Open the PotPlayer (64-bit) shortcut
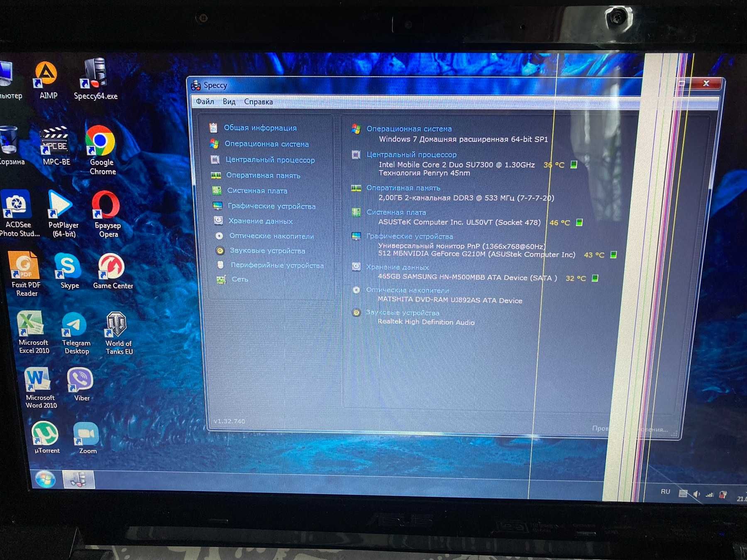 click(x=62, y=213)
